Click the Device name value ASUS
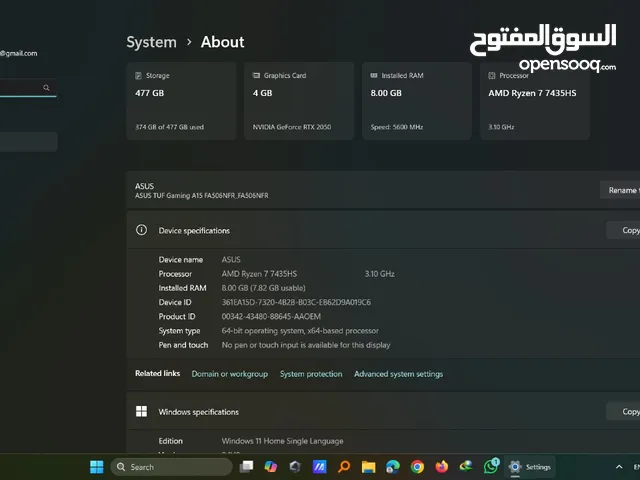The height and width of the screenshot is (480, 640). coord(231,260)
